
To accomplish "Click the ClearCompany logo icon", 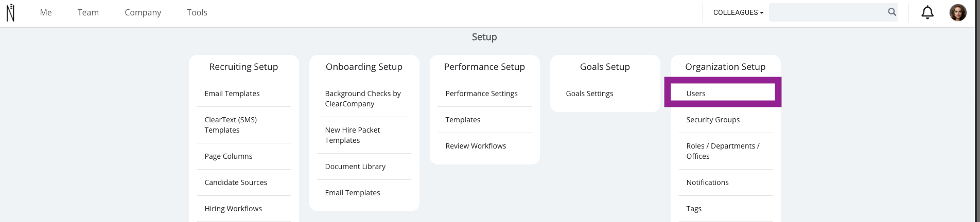I will (10, 13).
